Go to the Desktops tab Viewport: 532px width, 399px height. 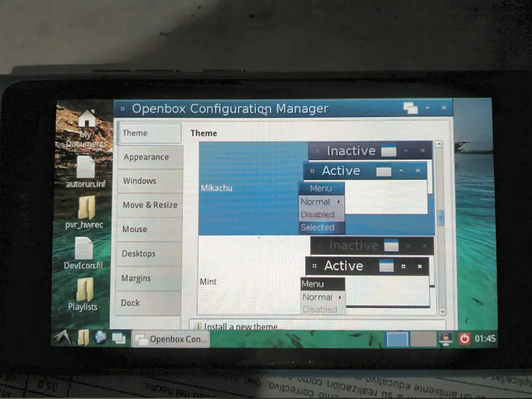pyautogui.click(x=148, y=254)
